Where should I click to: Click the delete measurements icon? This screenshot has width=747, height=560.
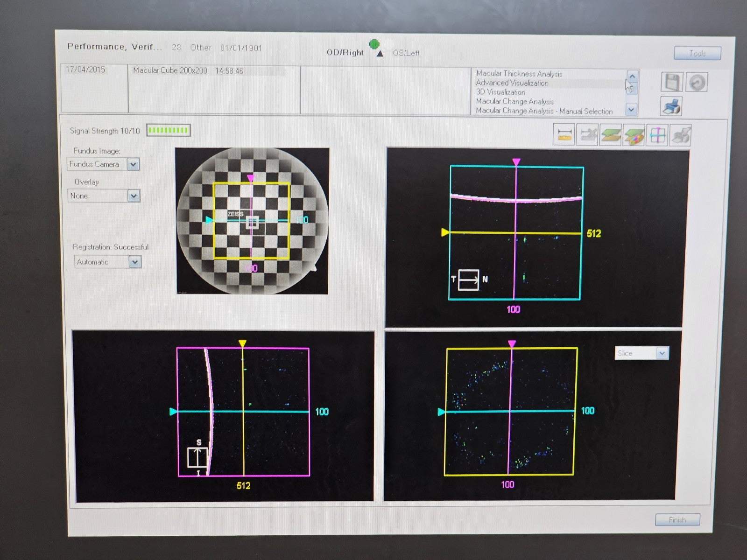[x=587, y=135]
